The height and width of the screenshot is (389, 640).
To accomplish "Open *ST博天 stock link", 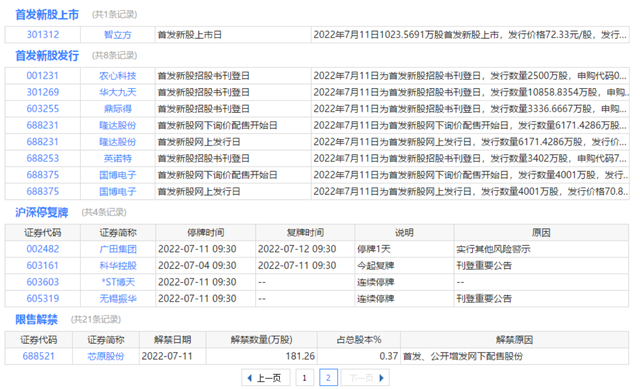I will pyautogui.click(x=118, y=282).
